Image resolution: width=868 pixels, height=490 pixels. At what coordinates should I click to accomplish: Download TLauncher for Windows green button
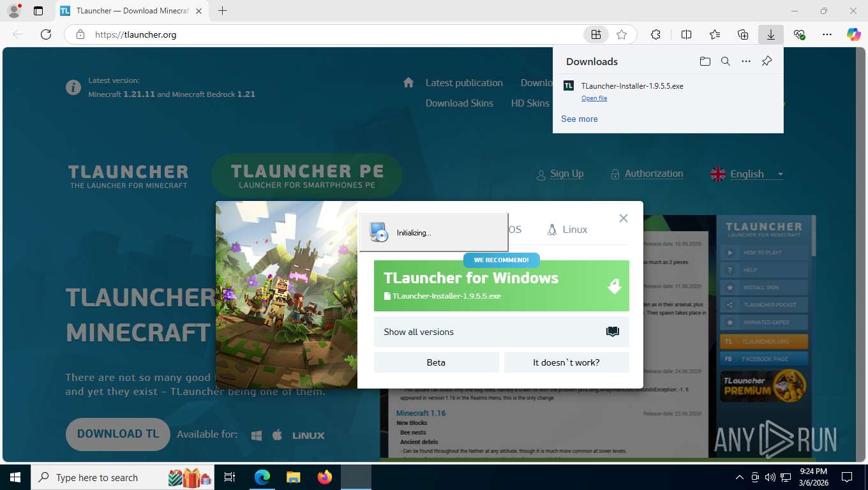click(502, 286)
